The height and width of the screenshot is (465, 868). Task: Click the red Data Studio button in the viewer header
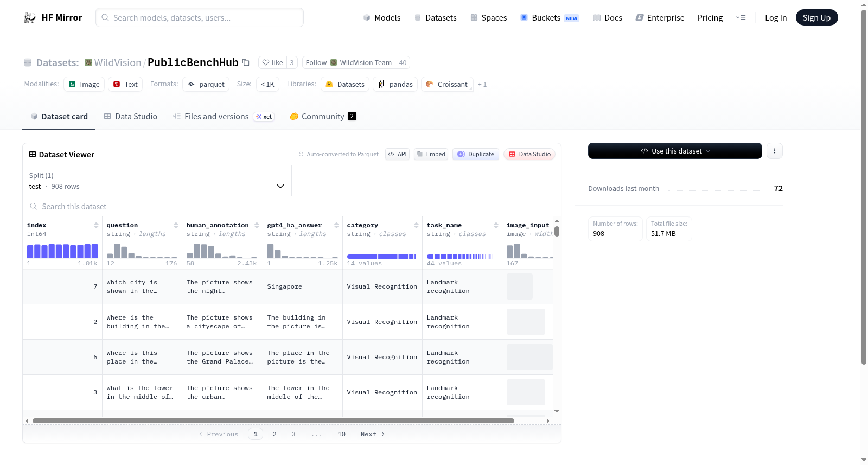529,154
